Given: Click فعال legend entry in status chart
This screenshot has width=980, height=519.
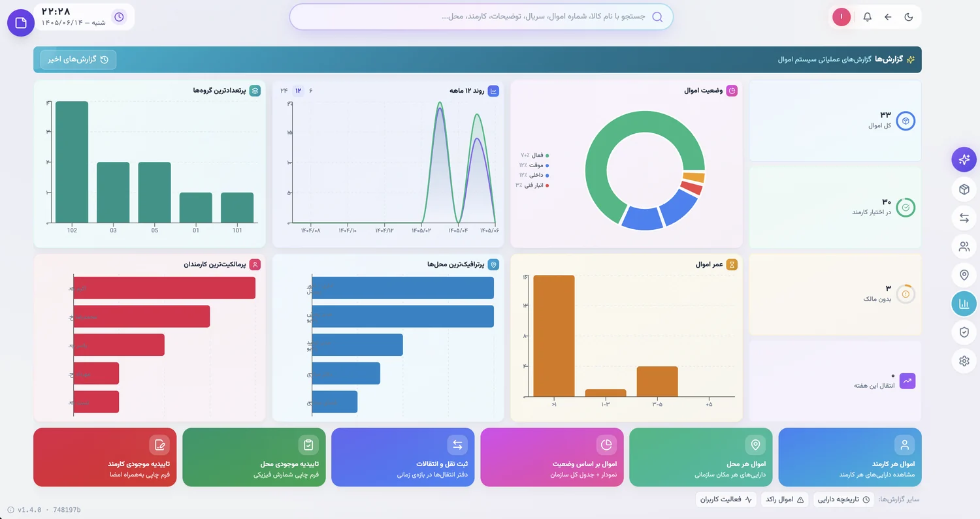Looking at the screenshot, I should [x=534, y=155].
